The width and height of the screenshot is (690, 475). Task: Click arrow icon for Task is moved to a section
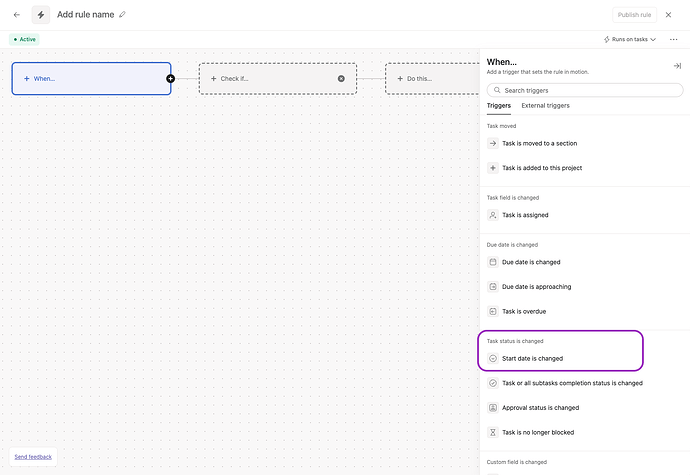pyautogui.click(x=493, y=143)
